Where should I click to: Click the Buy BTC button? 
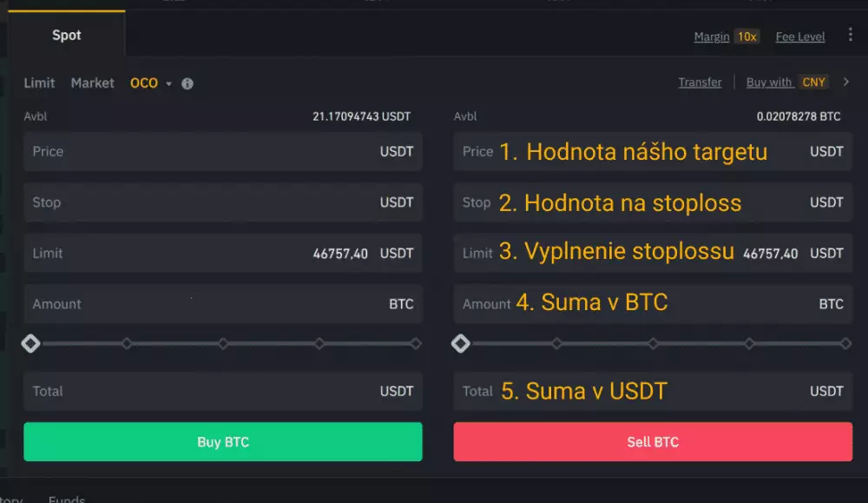tap(222, 441)
